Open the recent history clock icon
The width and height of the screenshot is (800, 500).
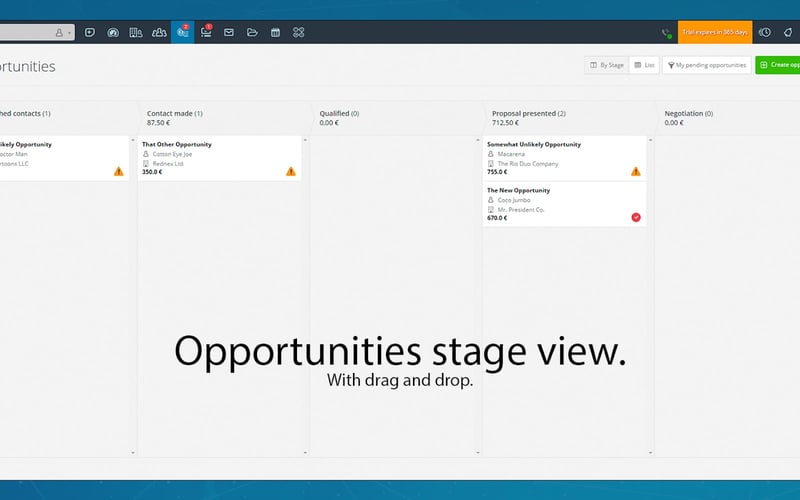coord(764,32)
